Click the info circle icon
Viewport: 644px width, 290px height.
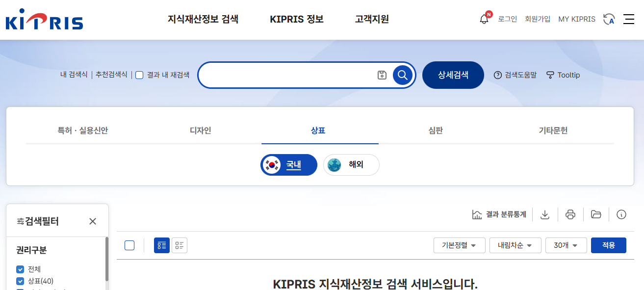[621, 214]
